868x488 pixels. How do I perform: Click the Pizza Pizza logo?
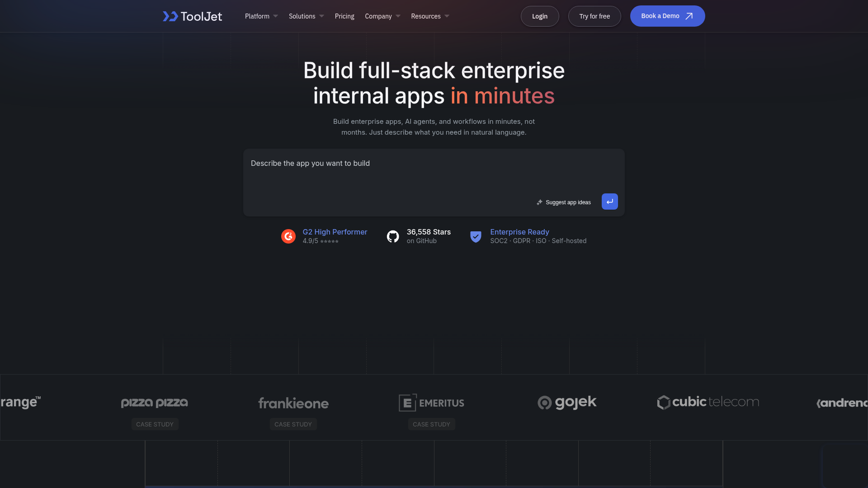[x=154, y=402]
